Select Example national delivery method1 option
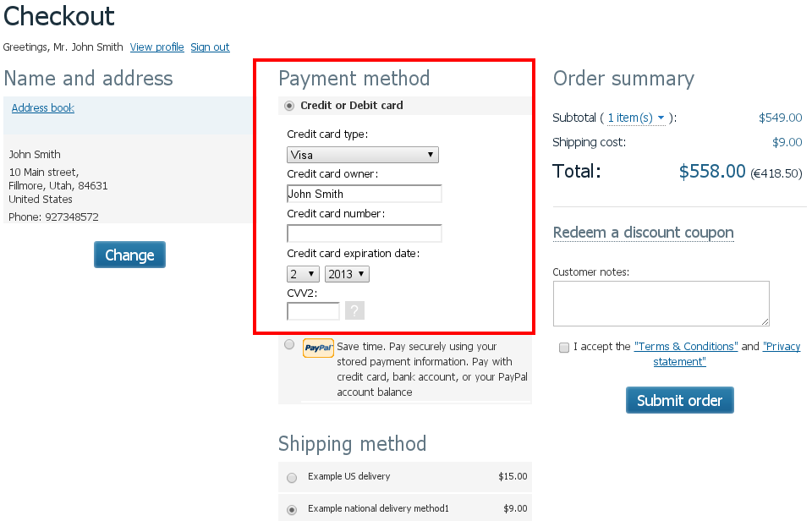Screen dimensions: 812x521 [x=292, y=510]
